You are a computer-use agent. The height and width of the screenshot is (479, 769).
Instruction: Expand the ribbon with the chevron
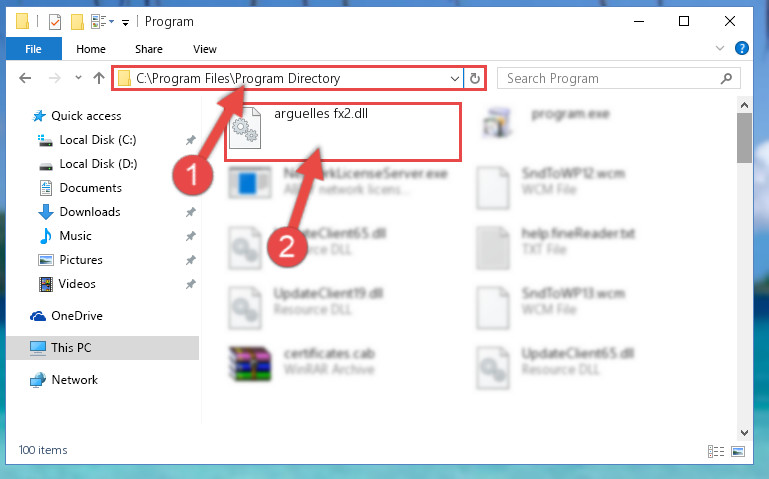coord(719,48)
